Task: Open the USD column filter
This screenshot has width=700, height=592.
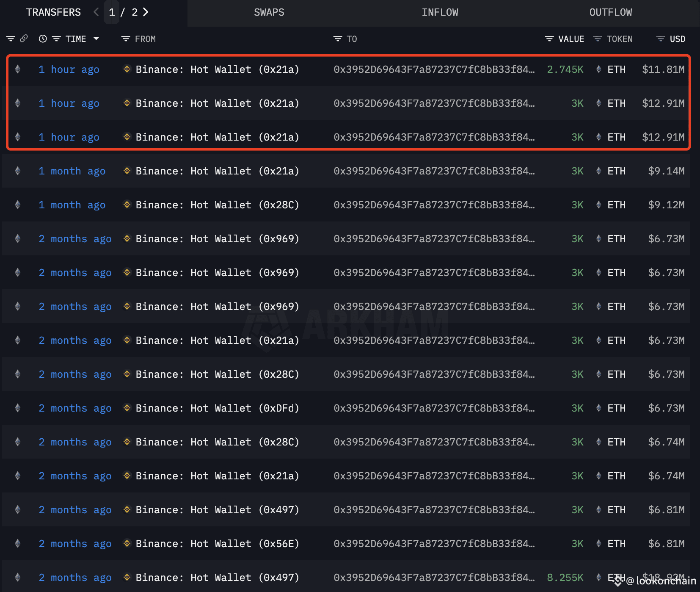Action: coord(661,39)
